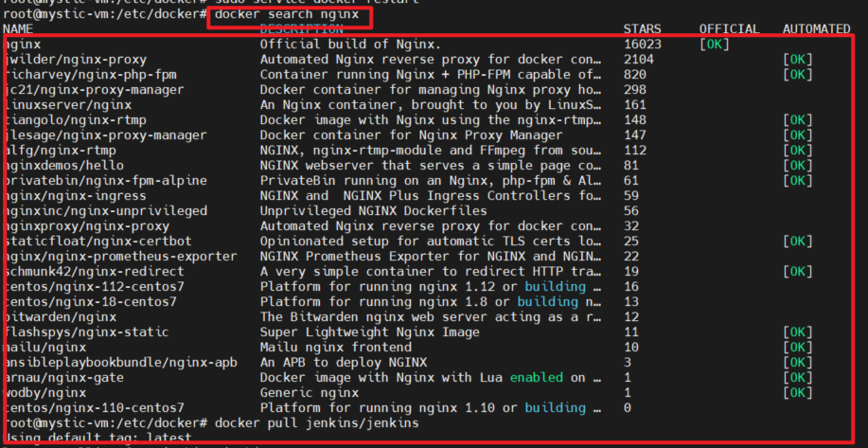Click the linuxserver/nginx image name
The width and height of the screenshot is (868, 448).
[67, 105]
